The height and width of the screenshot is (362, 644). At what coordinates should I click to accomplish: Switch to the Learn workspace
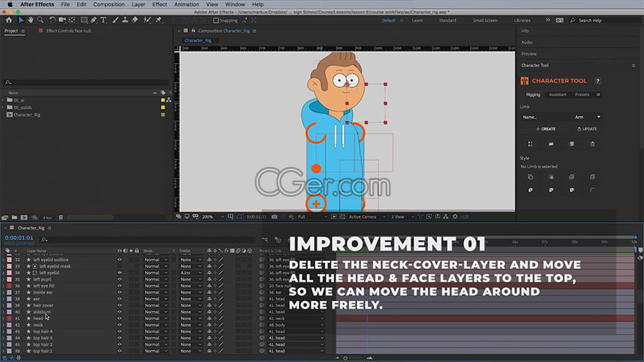[x=417, y=20]
